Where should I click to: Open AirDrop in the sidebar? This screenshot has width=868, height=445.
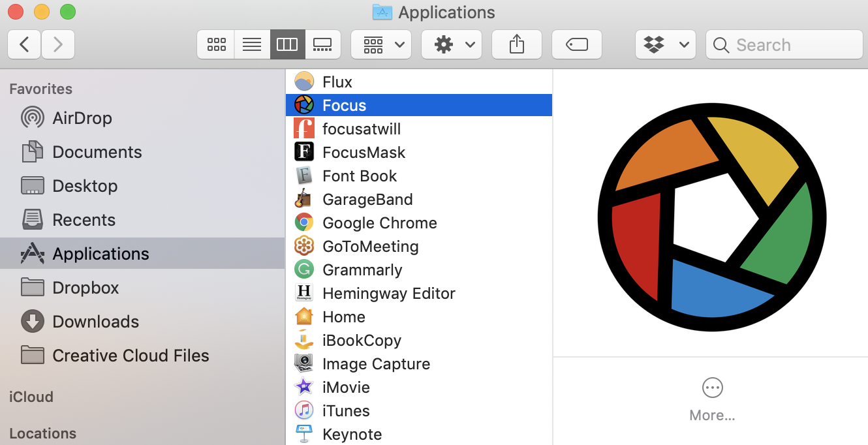(x=142, y=118)
